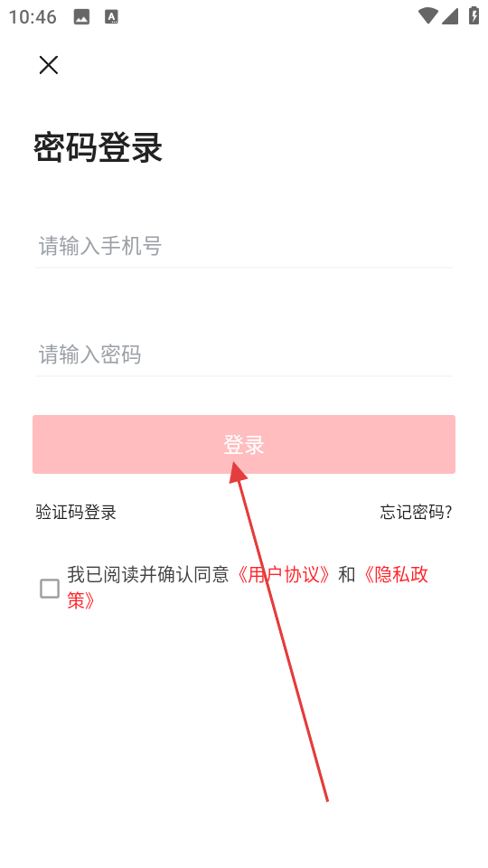This screenshot has height=868, width=488.
Task: Open the 《隐私政策 privacy policy link
Action: pos(395,575)
